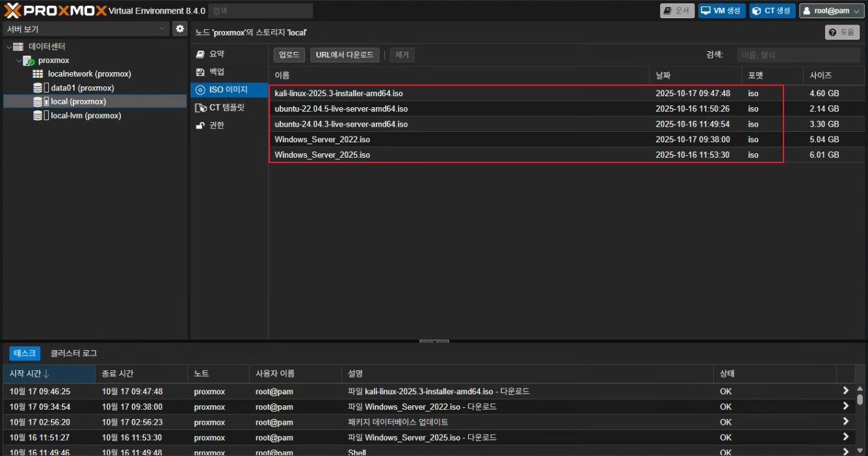Click the local-lvm storage disk icon
This screenshot has width=868, height=456.
38,116
